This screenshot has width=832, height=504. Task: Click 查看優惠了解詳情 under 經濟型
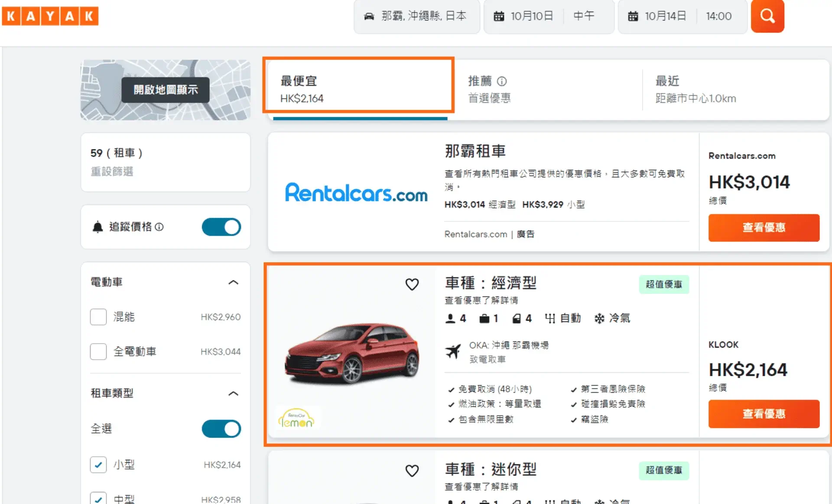pos(481,300)
